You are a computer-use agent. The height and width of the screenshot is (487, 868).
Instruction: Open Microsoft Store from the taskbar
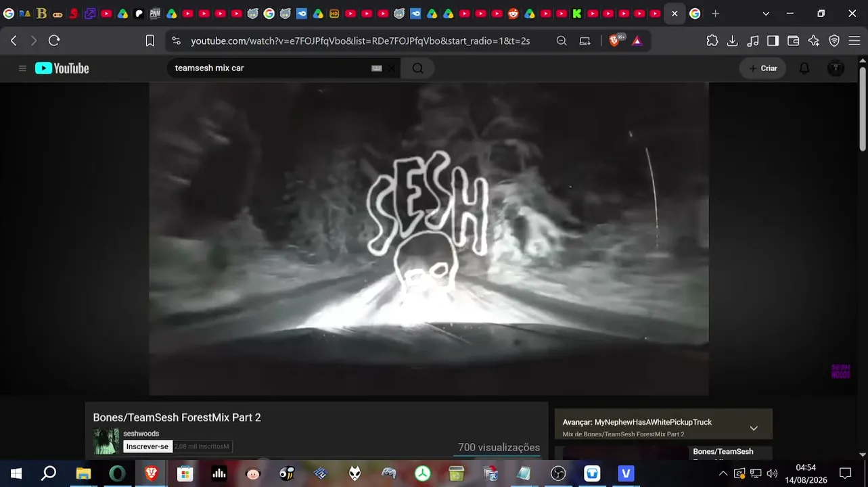(185, 473)
